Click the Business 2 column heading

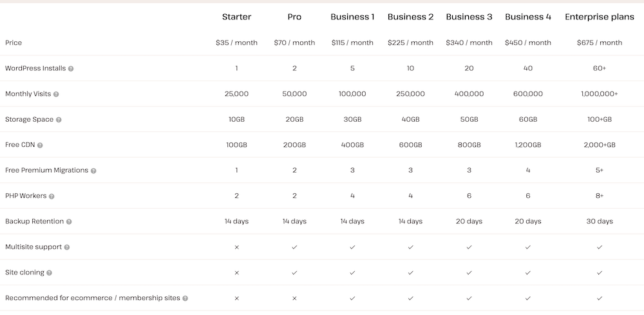(x=410, y=17)
